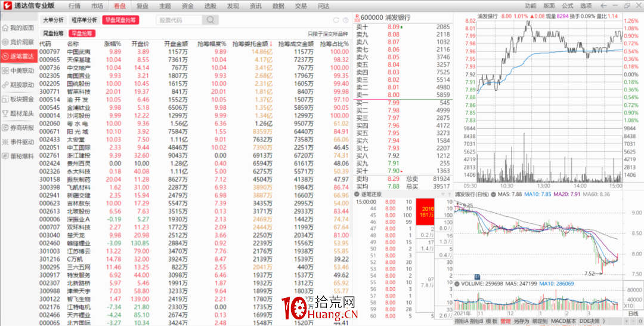
Task: Click the red 2016 block in 逐笔还原
Action: pos(426,211)
